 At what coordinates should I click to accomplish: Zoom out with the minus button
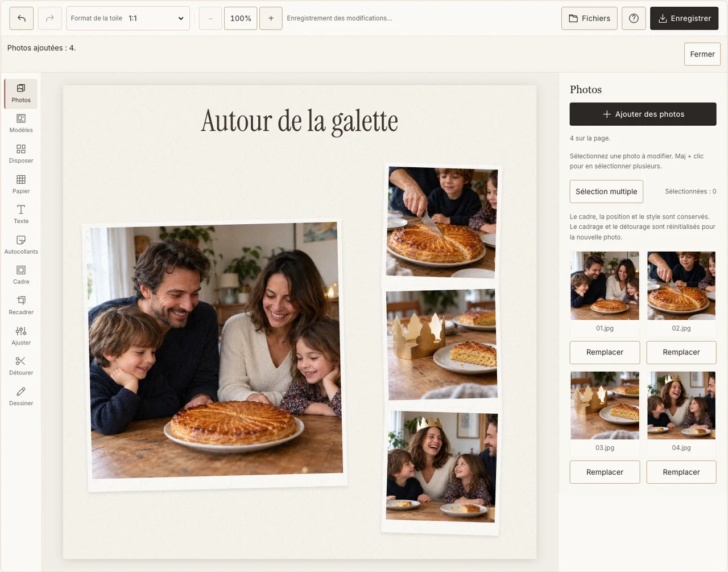pyautogui.click(x=210, y=18)
